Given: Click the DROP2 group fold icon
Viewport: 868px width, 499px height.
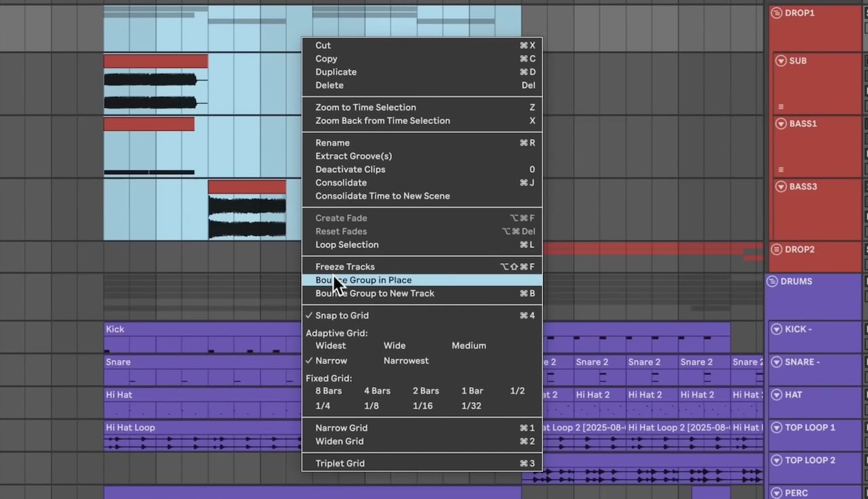Looking at the screenshot, I should point(776,249).
